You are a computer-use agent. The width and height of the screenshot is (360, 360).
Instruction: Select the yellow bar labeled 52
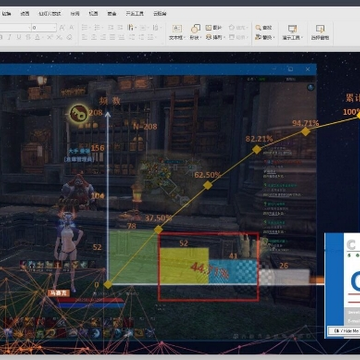(185, 266)
